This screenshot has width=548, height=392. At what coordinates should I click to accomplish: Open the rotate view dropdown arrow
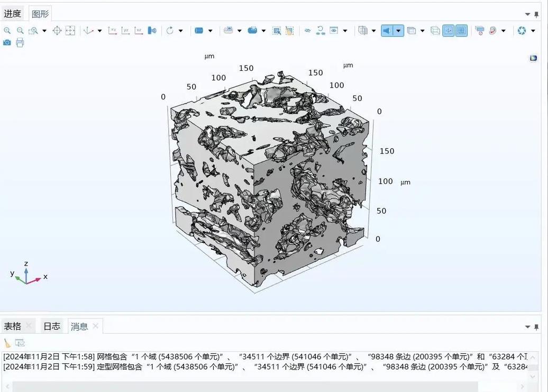tap(181, 31)
